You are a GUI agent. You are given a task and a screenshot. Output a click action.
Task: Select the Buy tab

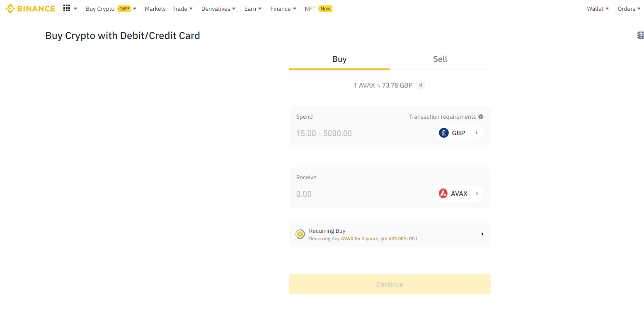click(339, 59)
